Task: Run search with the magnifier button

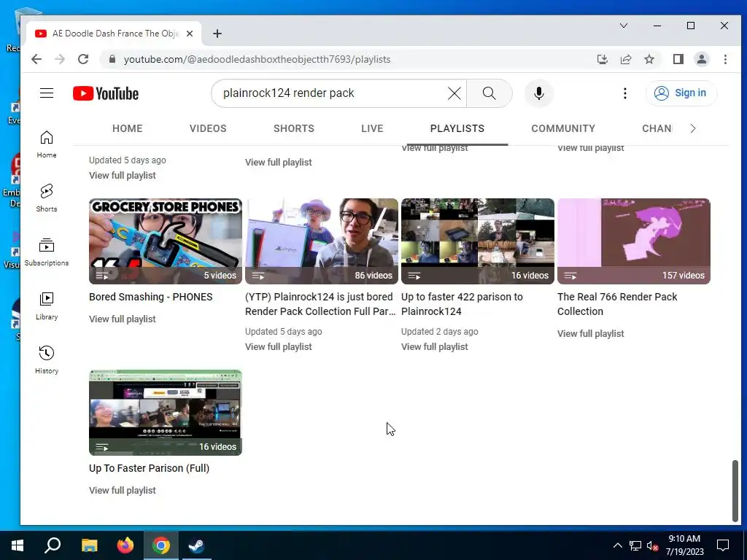Action: pyautogui.click(x=489, y=93)
